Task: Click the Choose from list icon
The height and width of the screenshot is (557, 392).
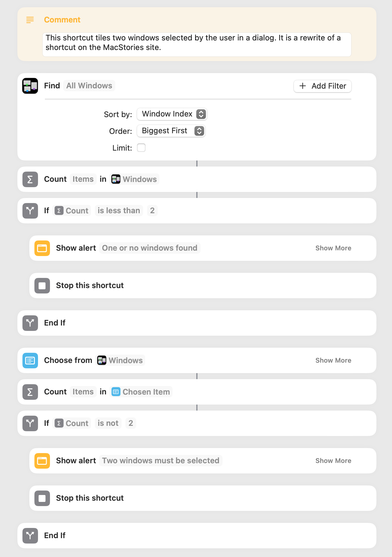Action: (x=30, y=360)
